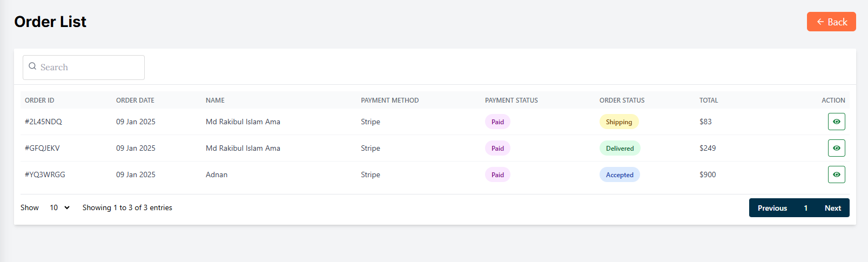The image size is (868, 262).
Task: Click into the Search input field
Action: 89,68
